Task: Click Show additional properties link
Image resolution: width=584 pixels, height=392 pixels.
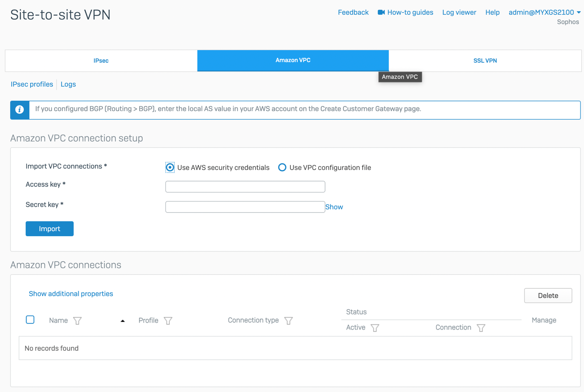Action: pos(71,294)
